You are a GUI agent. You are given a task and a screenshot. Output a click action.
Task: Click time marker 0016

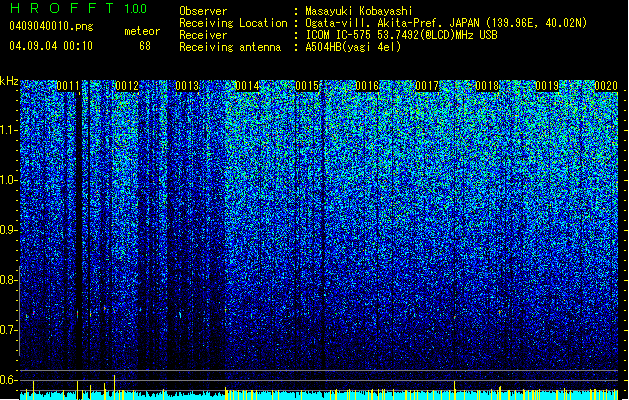[367, 86]
